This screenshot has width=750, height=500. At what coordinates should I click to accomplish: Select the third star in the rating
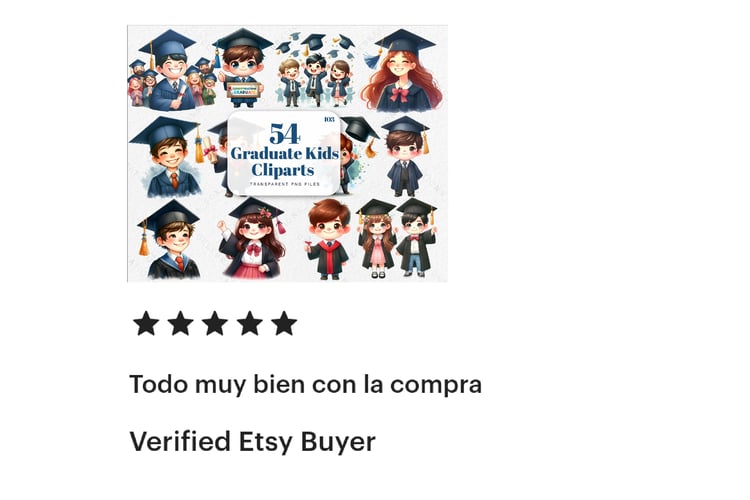[215, 323]
